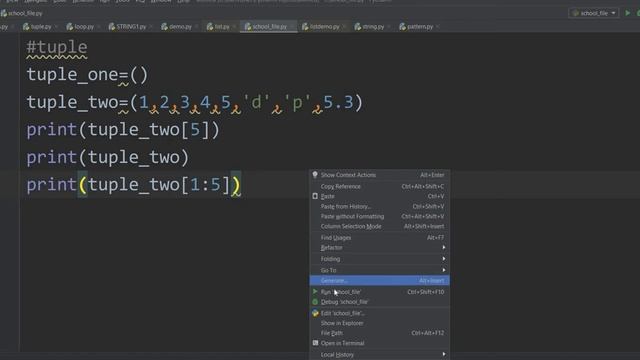Click the 'tuple_one=()' code line
The width and height of the screenshot is (640, 360).
(87, 75)
